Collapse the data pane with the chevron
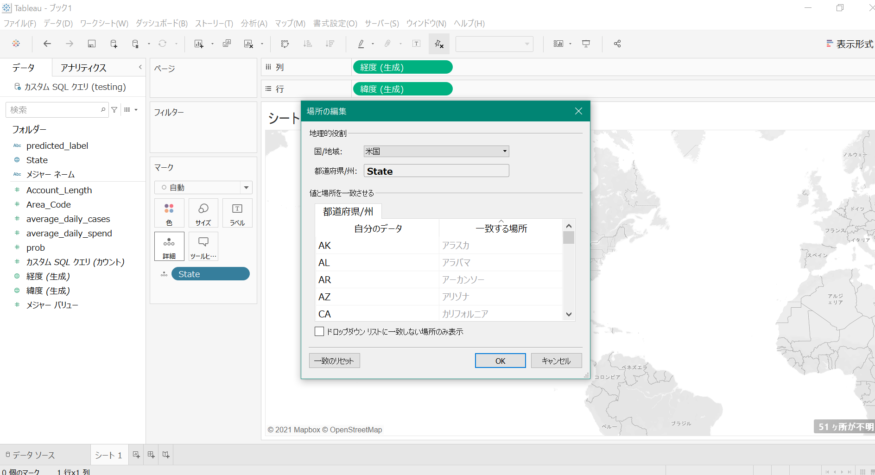The height and width of the screenshot is (475, 875). pos(140,68)
